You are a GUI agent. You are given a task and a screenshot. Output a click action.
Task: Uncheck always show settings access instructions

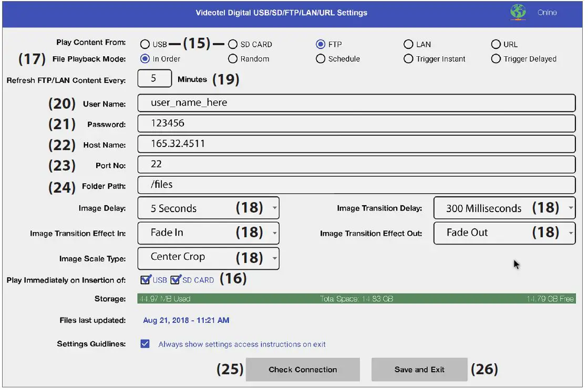tap(145, 344)
